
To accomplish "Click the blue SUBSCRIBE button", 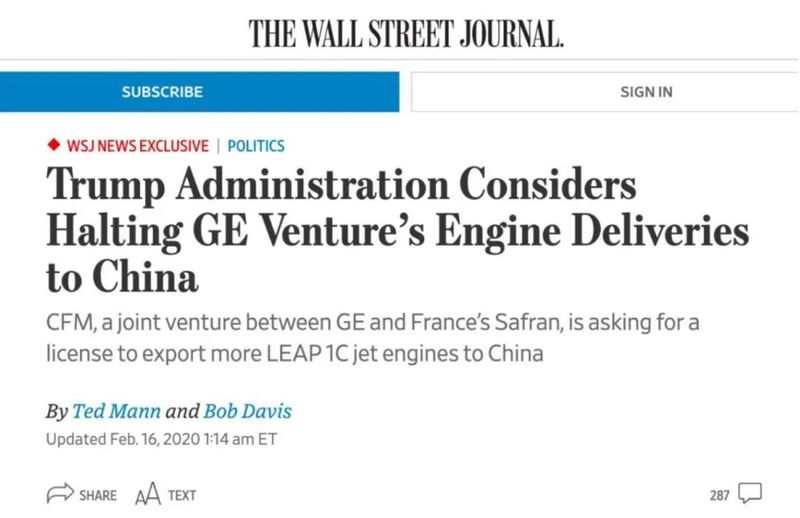I will pos(199,92).
